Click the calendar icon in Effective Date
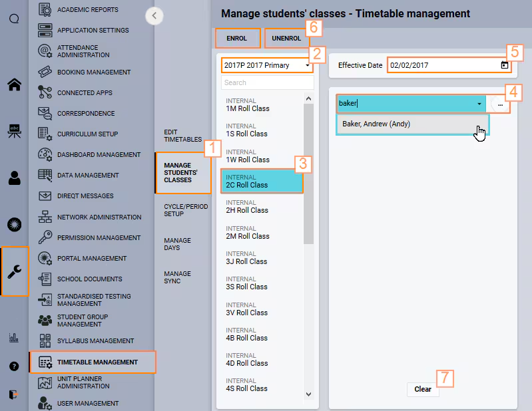 [505, 65]
